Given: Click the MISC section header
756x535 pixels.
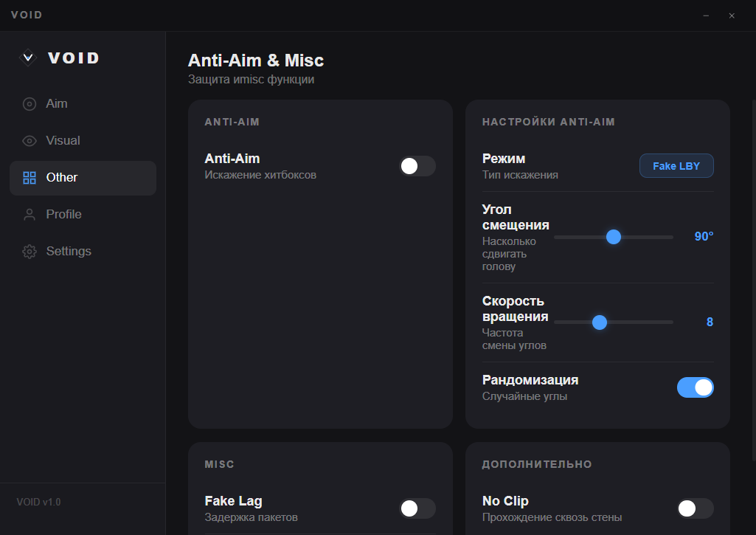Looking at the screenshot, I should pyautogui.click(x=219, y=465).
